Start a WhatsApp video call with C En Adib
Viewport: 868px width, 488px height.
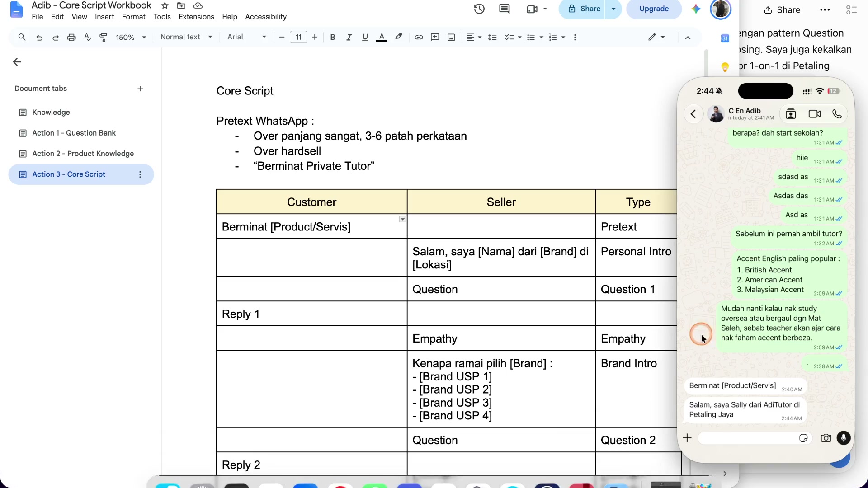coord(814,114)
